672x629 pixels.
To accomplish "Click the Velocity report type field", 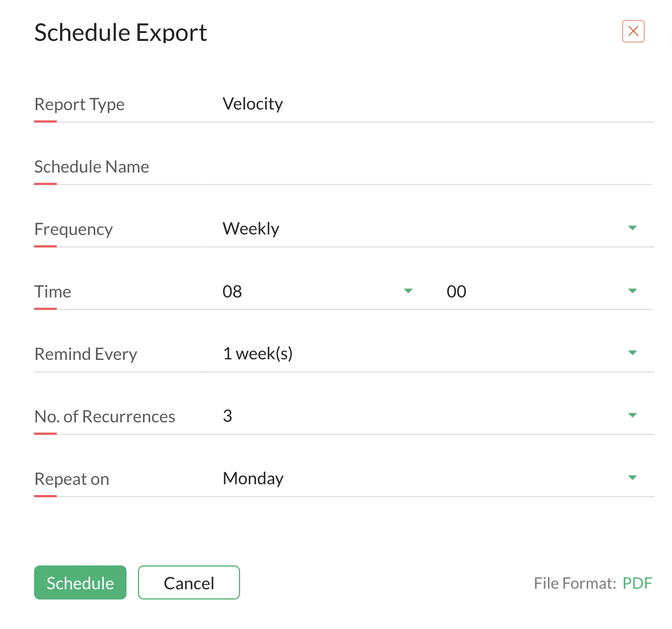I will 429,104.
